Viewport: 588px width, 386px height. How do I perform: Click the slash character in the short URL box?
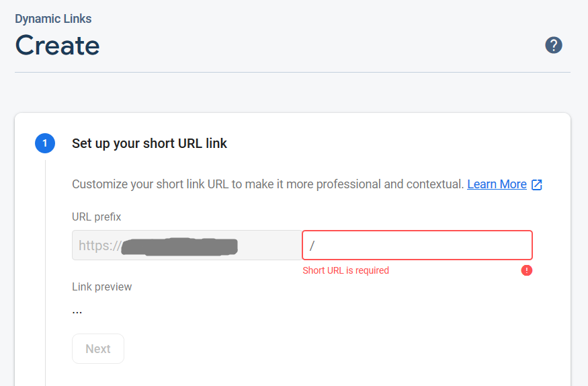[312, 246]
